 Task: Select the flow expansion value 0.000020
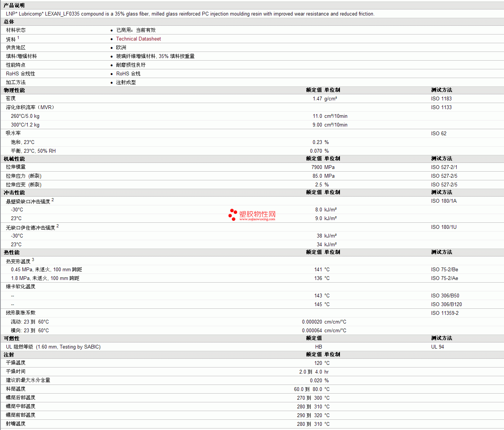[x=312, y=322]
